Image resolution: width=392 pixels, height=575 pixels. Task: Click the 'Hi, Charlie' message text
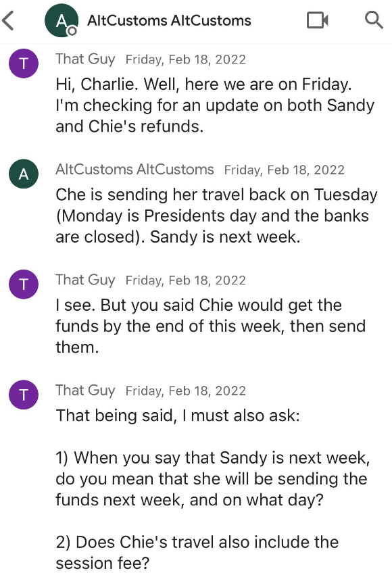[215, 105]
